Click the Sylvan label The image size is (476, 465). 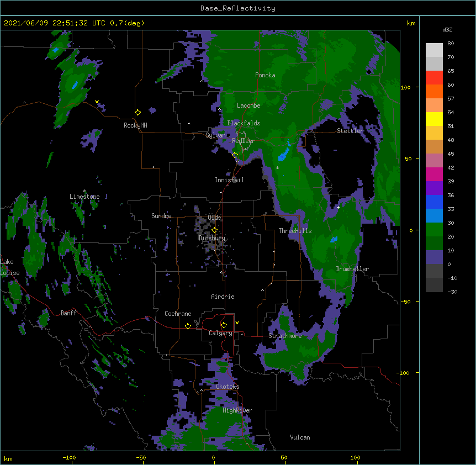(215, 135)
